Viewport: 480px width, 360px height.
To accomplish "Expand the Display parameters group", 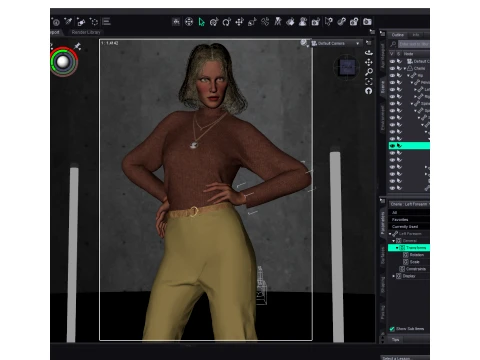I will (x=394, y=276).
